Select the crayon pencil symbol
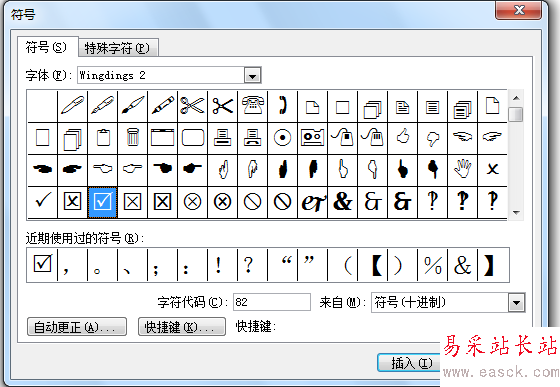The height and width of the screenshot is (387, 560). [x=162, y=106]
